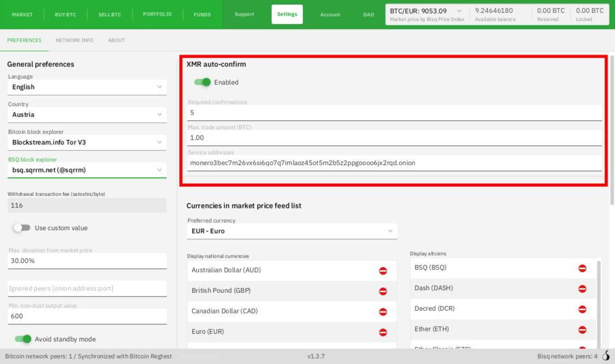
Task: Remove BSQ (BSQ) from altcoins list
Action: tap(582, 268)
